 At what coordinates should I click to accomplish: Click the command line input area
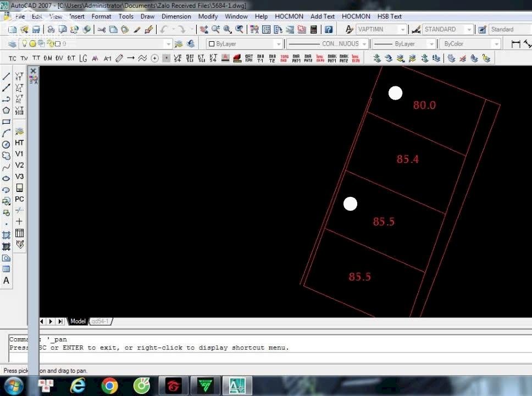coord(220,356)
